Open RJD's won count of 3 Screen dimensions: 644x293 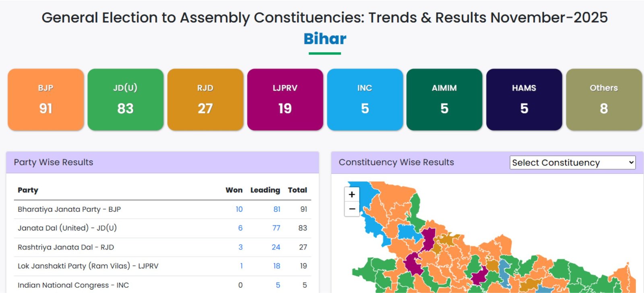[241, 247]
